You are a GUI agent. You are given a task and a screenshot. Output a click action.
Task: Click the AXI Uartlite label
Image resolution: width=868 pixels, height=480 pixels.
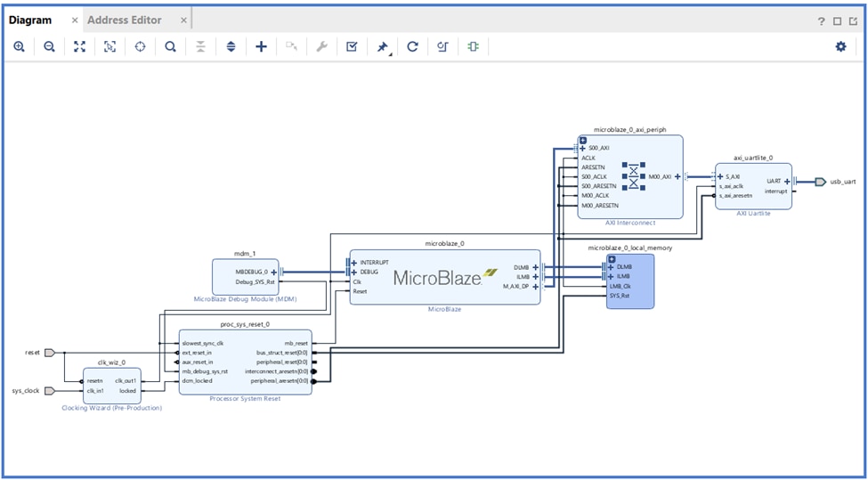click(x=753, y=213)
